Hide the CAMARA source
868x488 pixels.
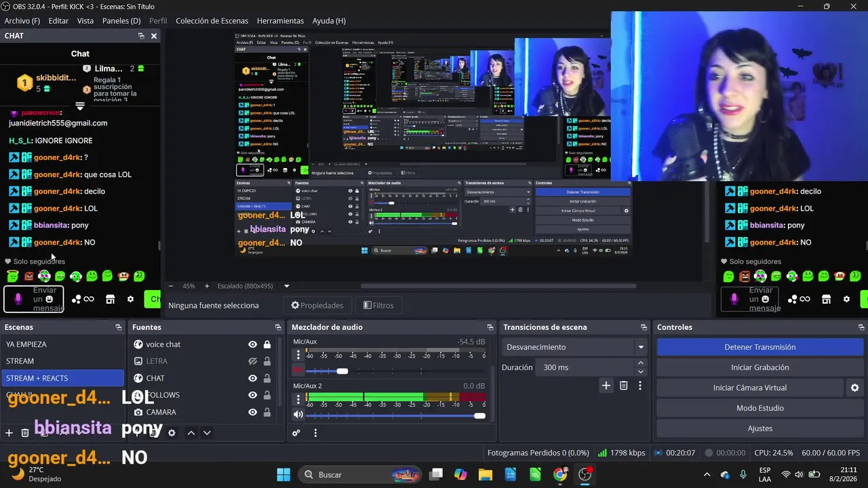252,412
